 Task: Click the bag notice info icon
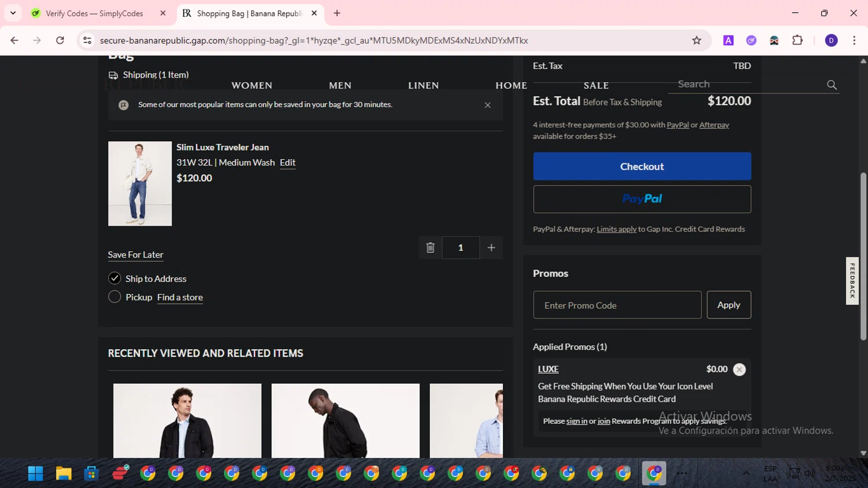coord(123,105)
